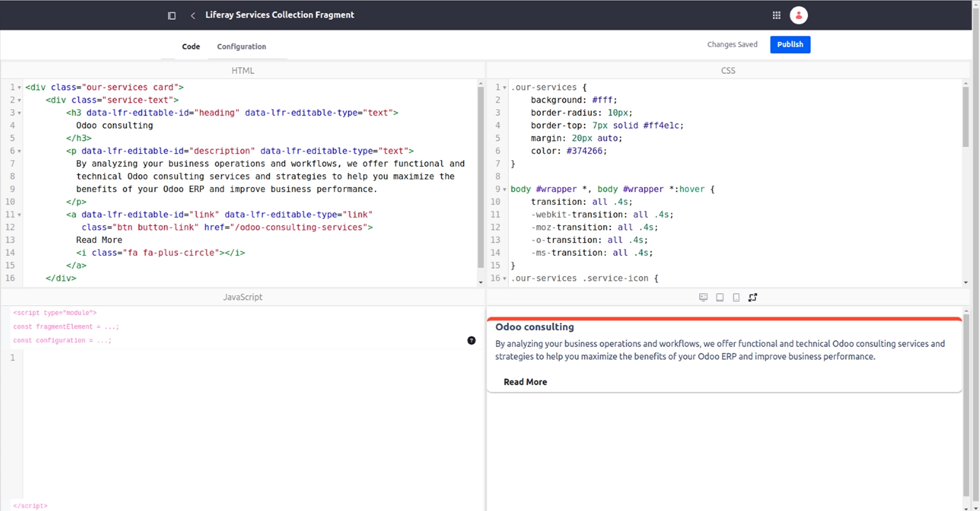Click the fa-plus-circle icon tag line
The height and width of the screenshot is (511, 980).
(x=161, y=253)
